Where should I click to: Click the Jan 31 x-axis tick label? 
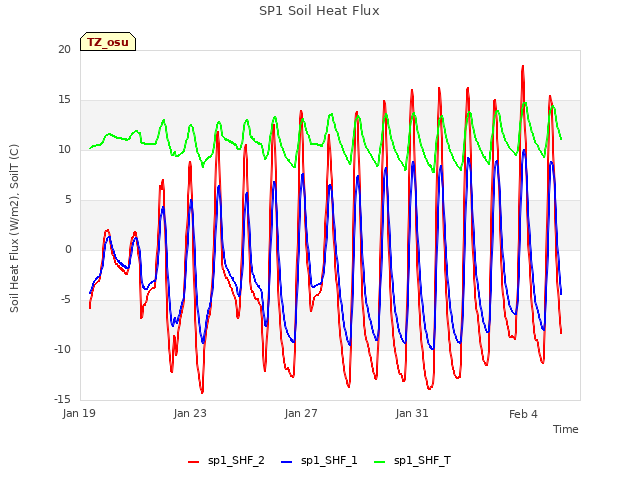pyautogui.click(x=412, y=413)
